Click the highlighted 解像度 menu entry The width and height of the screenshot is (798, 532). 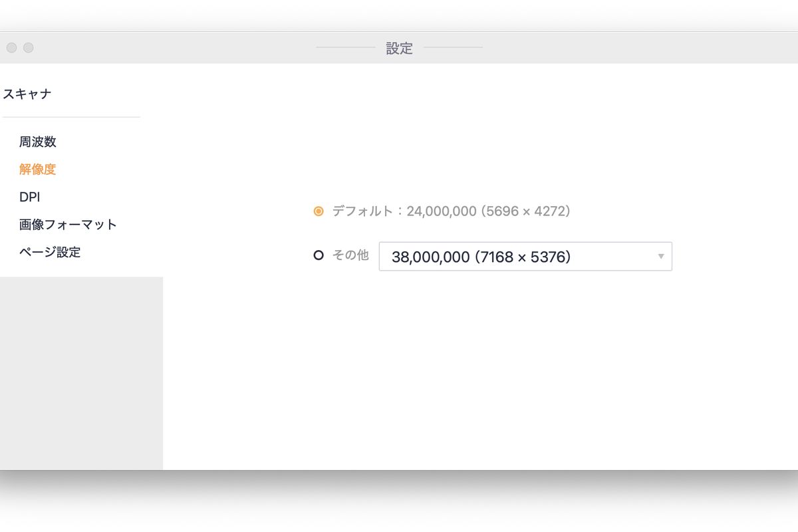click(37, 169)
